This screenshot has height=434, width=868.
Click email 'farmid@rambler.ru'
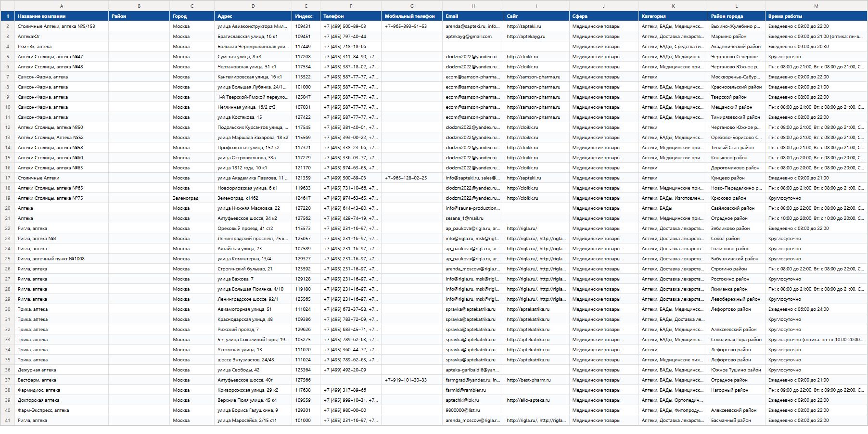pos(473,390)
